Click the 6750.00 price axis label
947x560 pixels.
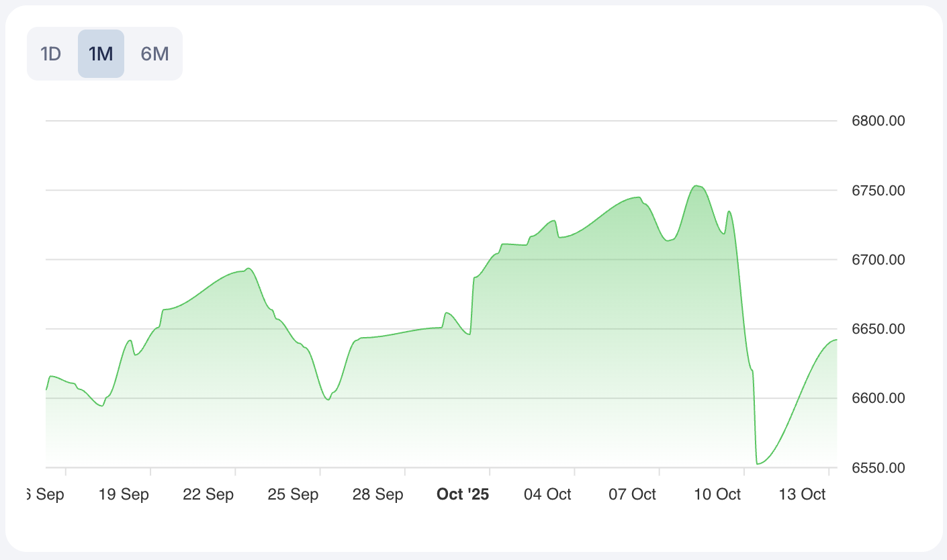[x=878, y=191]
